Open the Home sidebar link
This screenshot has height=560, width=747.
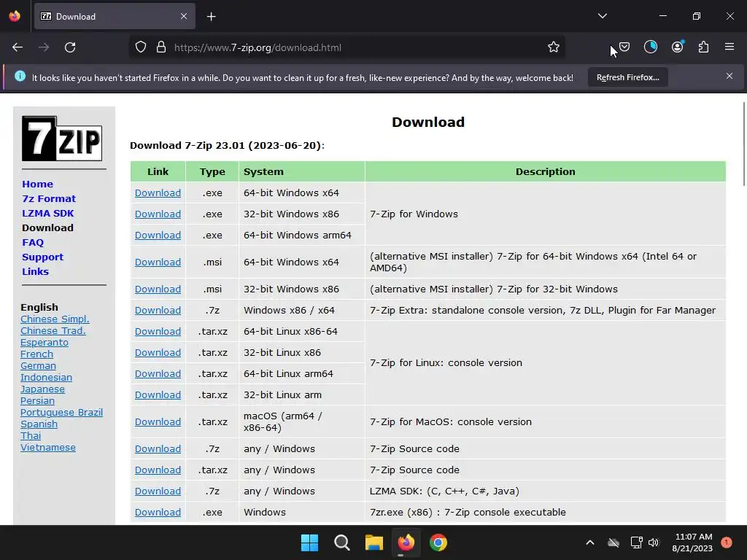38,184
